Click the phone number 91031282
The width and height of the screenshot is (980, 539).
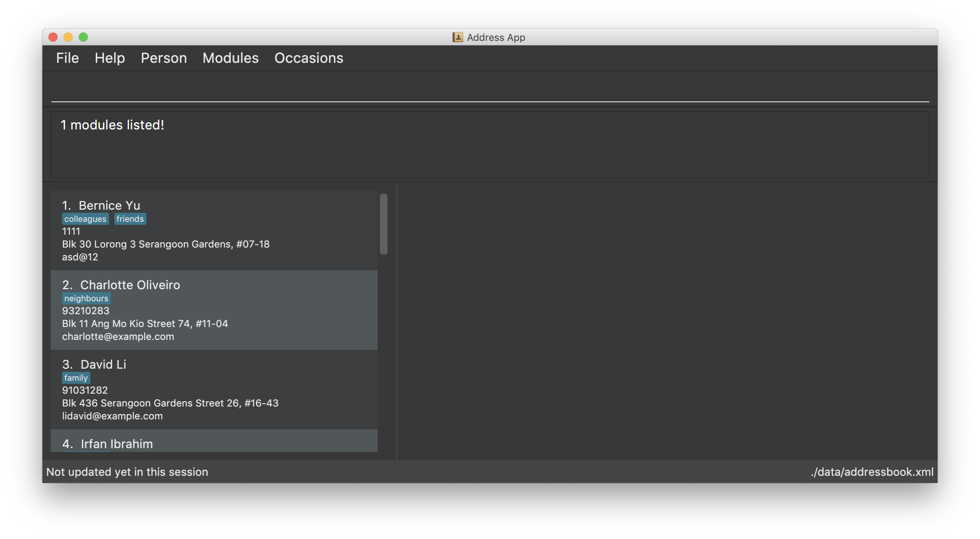(x=85, y=391)
